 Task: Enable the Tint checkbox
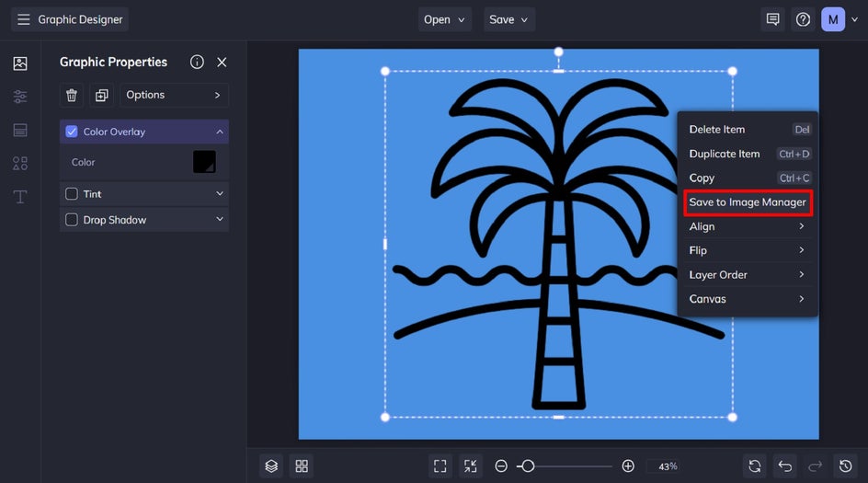coord(72,194)
